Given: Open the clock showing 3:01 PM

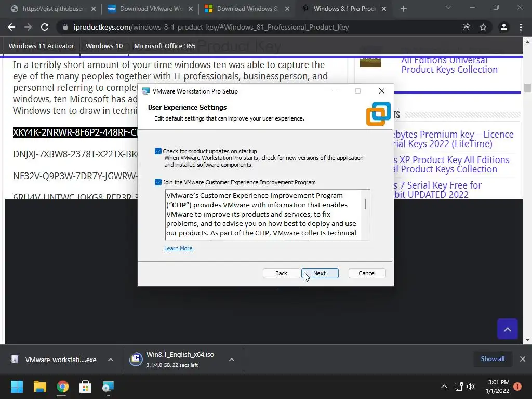Looking at the screenshot, I should click(x=497, y=387).
